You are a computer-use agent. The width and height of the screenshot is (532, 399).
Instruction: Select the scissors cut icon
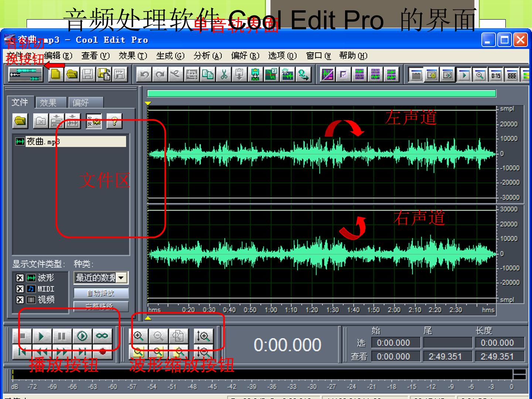224,75
